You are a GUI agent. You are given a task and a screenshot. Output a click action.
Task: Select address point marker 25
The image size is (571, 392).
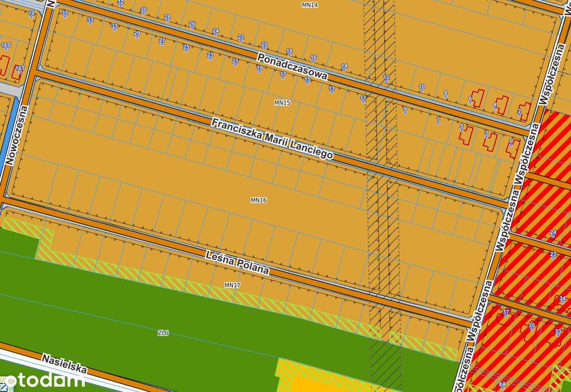[x=186, y=48]
